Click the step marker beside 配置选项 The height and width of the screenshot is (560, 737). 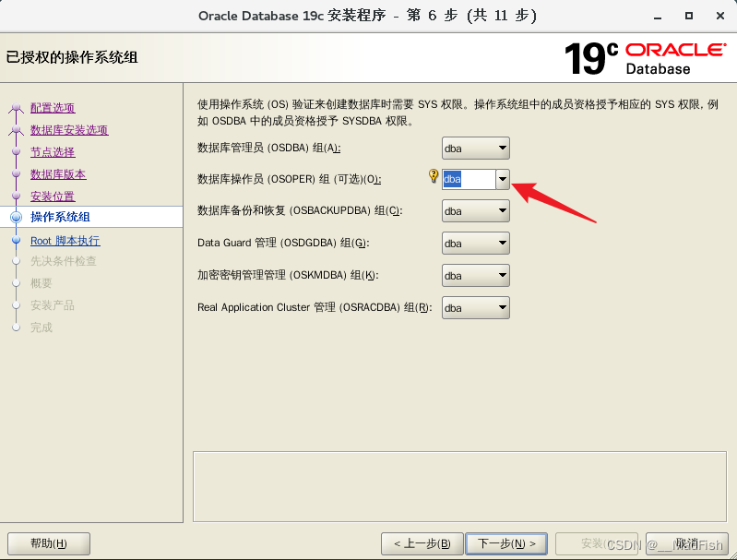(x=17, y=108)
